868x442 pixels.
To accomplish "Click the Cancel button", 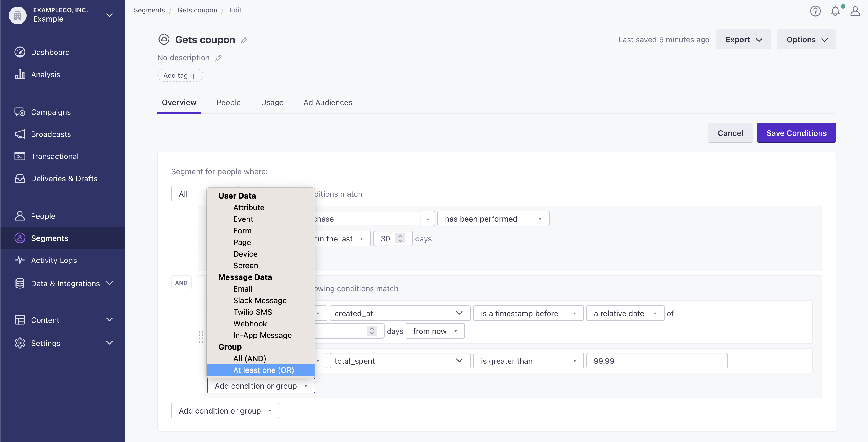I will [730, 133].
